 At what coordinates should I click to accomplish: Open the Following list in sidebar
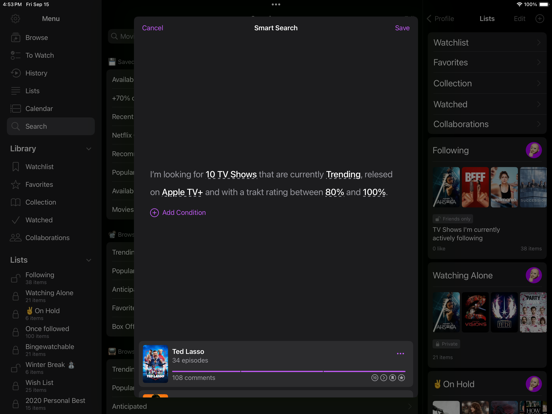[51, 278]
